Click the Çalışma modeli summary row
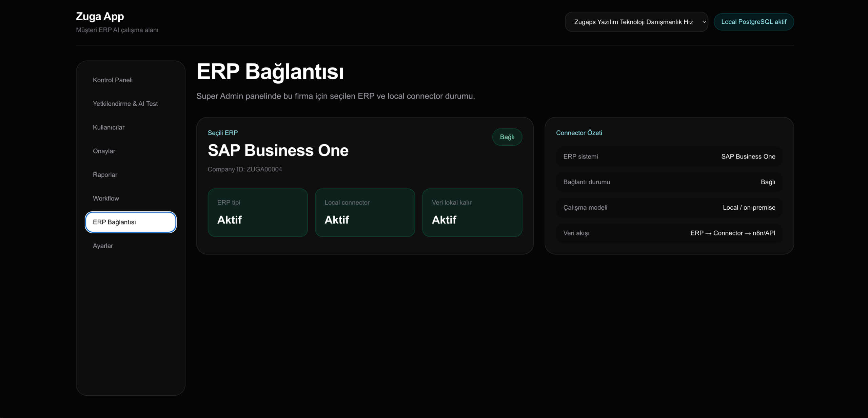Viewport: 868px width, 418px height. (x=669, y=208)
